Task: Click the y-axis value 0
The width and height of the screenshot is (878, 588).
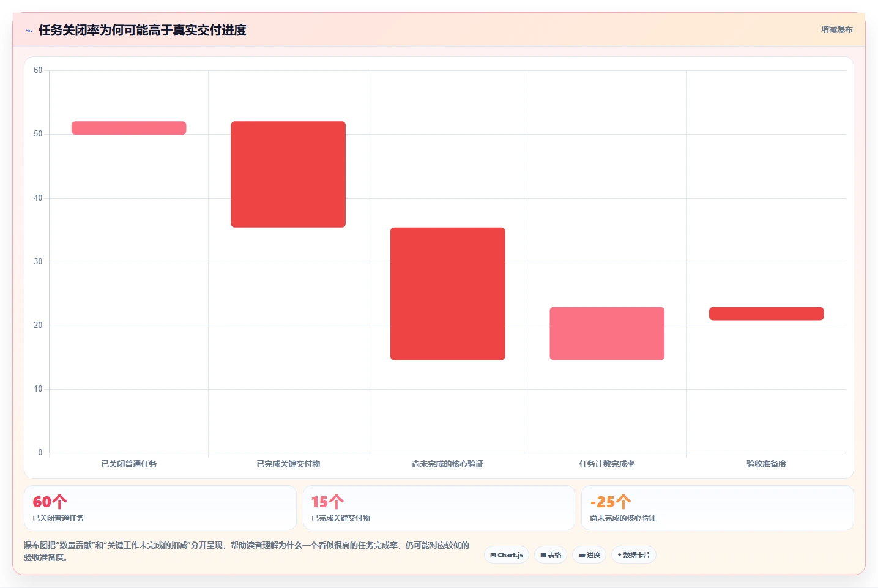Action: coord(40,453)
